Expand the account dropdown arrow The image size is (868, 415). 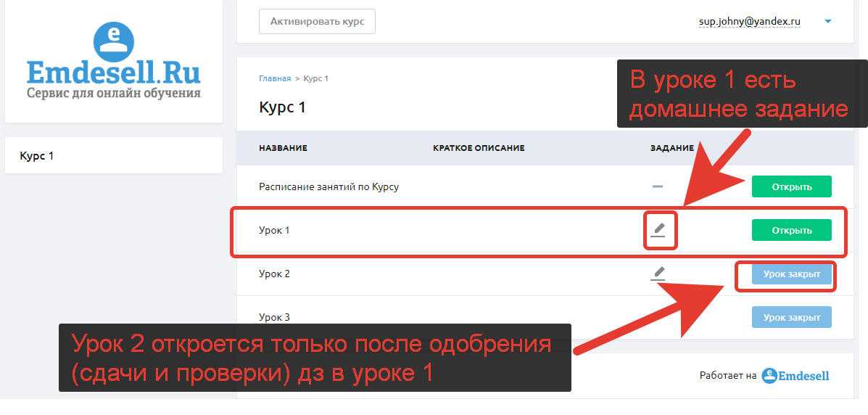pos(828,22)
